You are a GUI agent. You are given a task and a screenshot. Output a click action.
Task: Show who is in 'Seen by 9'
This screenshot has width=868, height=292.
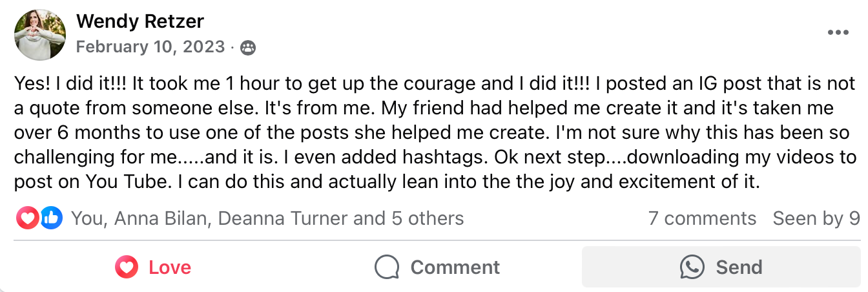(816, 218)
